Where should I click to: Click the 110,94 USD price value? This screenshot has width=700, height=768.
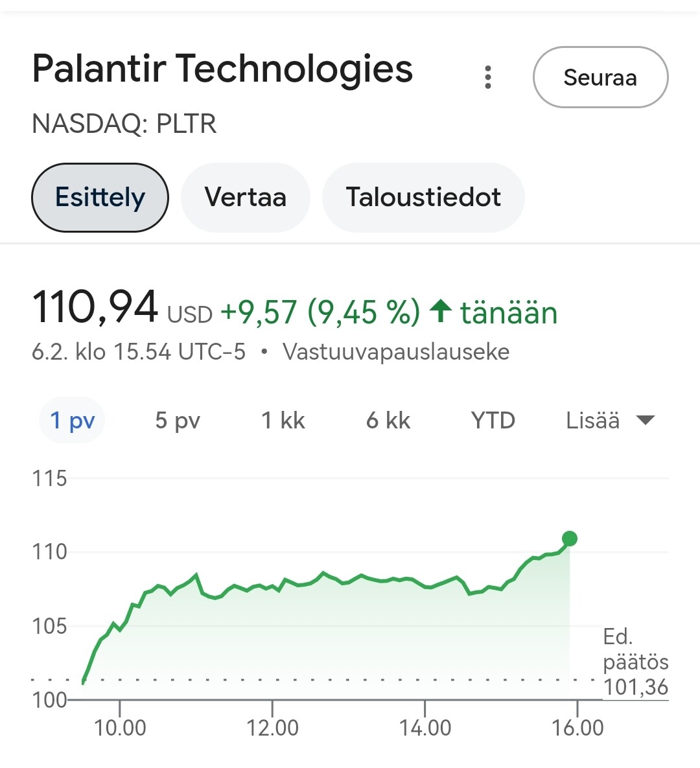(122, 308)
